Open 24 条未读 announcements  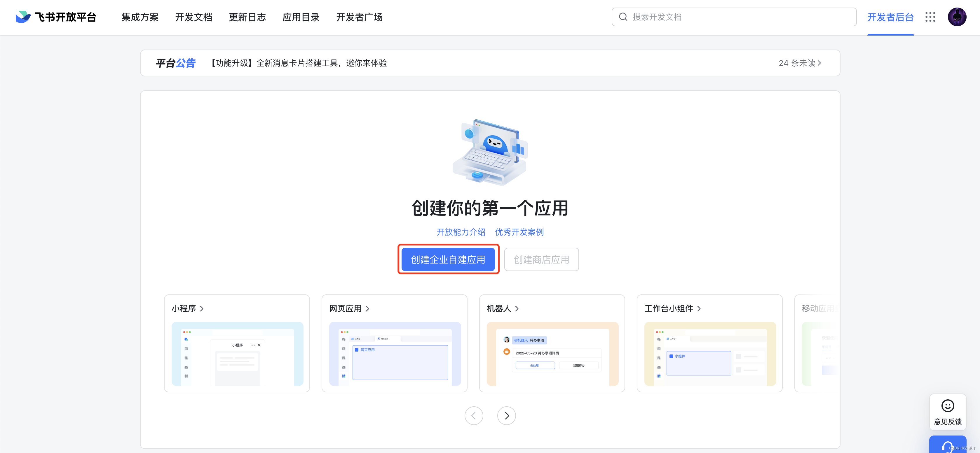[x=800, y=63]
